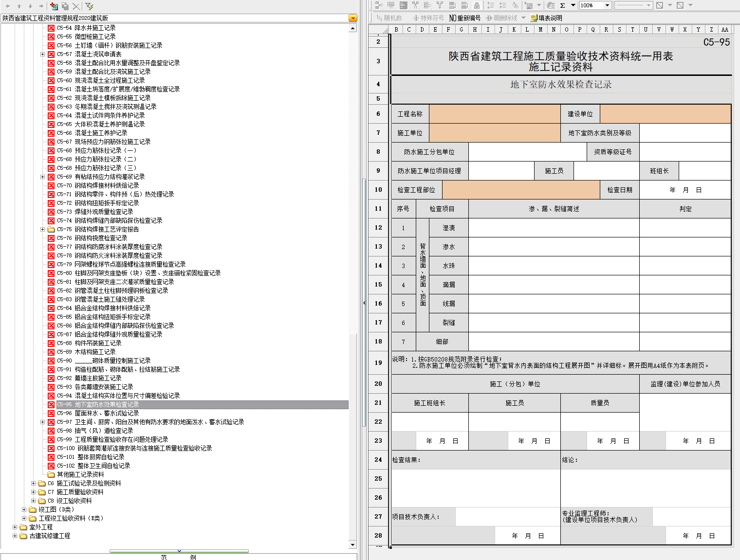Click the red icon beside C5-98 抽气（风）道检查记录
This screenshot has width=740, height=560.
click(x=51, y=431)
